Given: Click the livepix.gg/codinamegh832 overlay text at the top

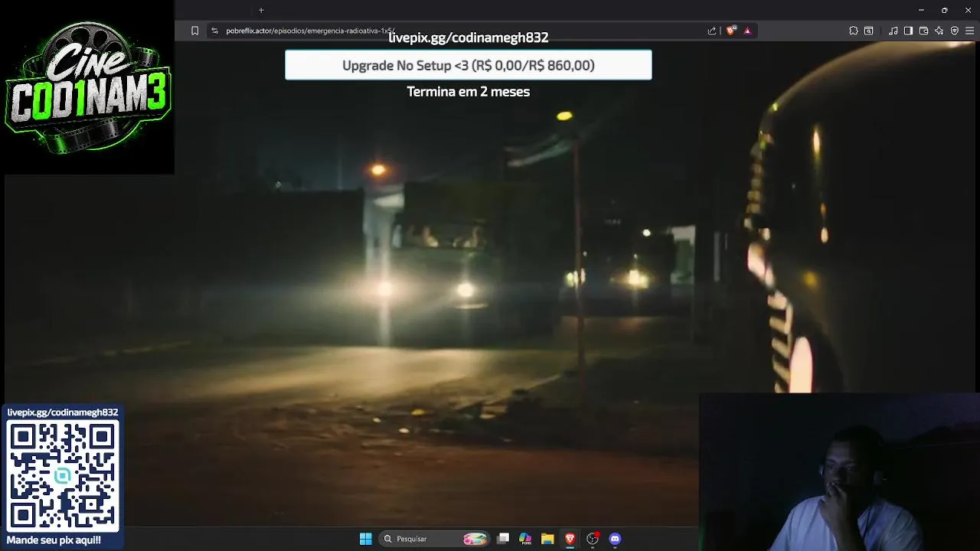Looking at the screenshot, I should (x=469, y=37).
